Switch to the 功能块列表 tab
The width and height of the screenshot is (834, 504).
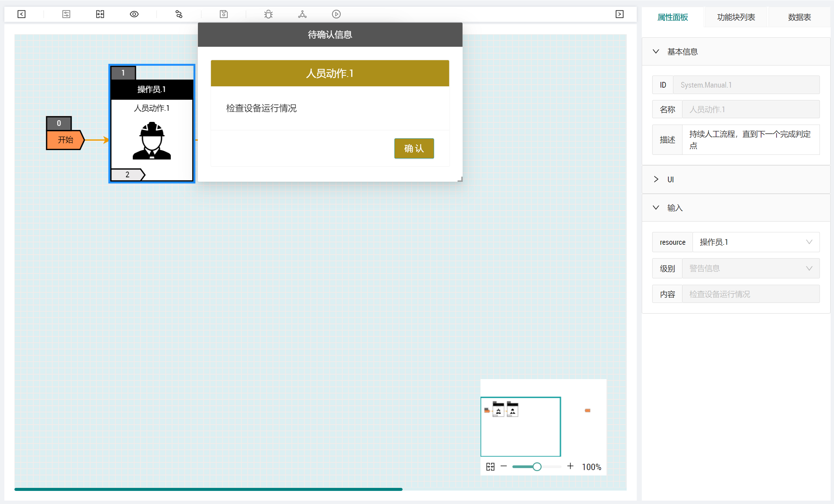(x=736, y=17)
